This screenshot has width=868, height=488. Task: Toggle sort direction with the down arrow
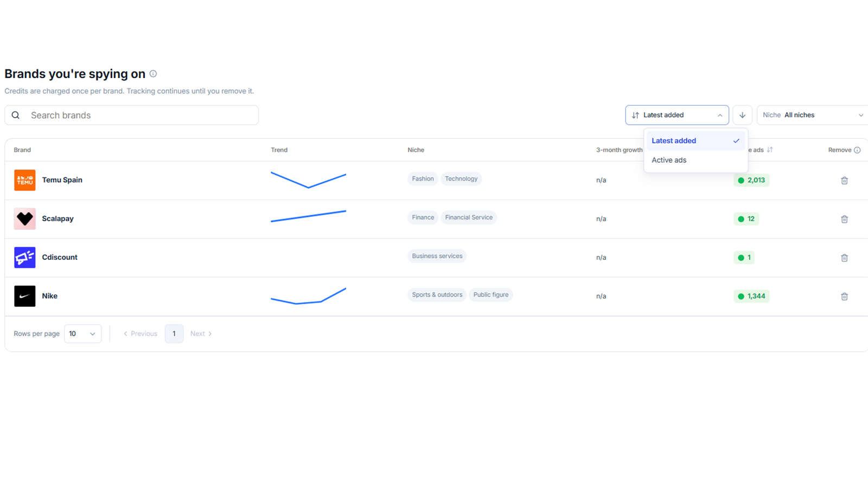742,115
